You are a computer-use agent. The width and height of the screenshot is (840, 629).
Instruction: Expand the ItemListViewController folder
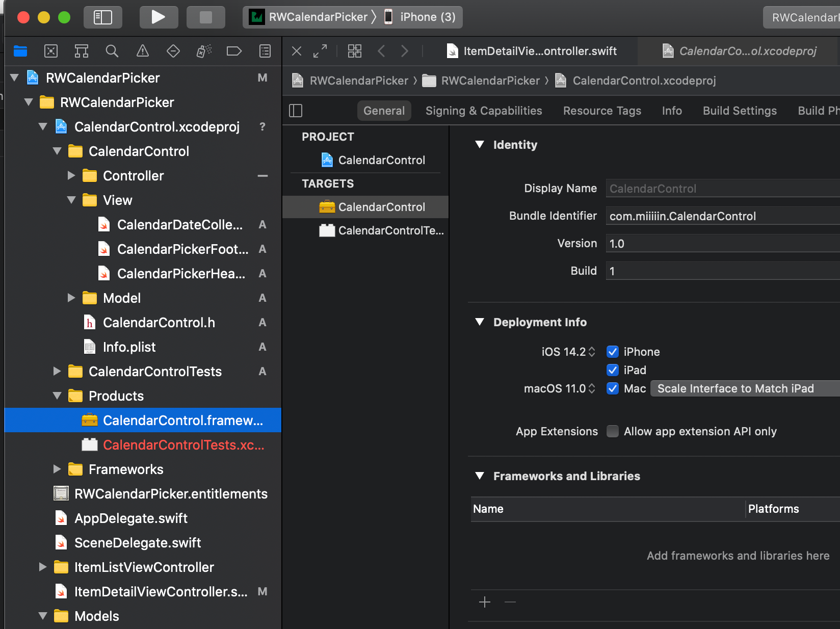coord(43,567)
